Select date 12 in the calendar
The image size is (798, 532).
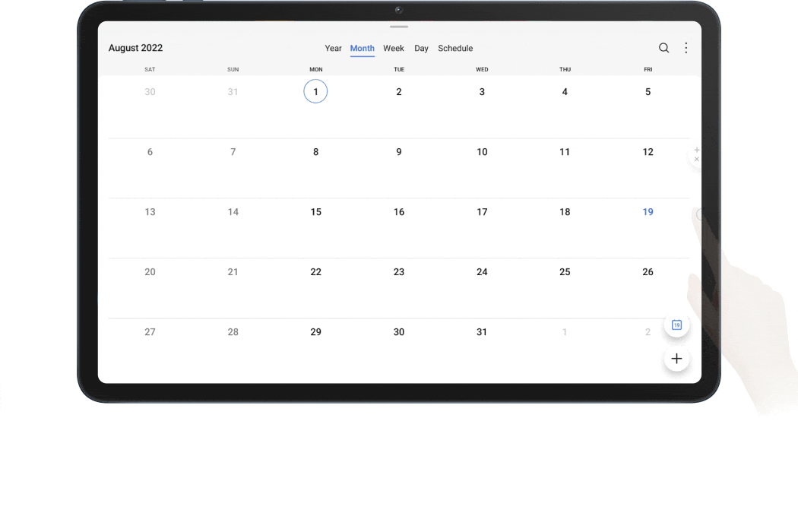(648, 152)
